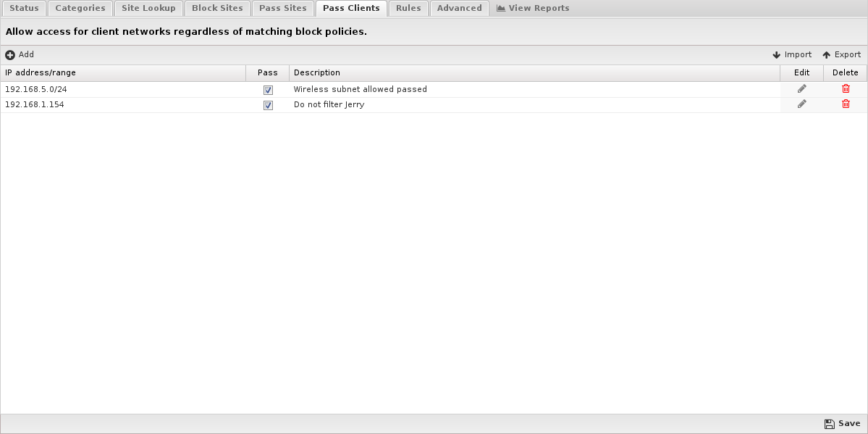Open the Categories tab
This screenshot has width=868, height=434.
click(x=80, y=8)
